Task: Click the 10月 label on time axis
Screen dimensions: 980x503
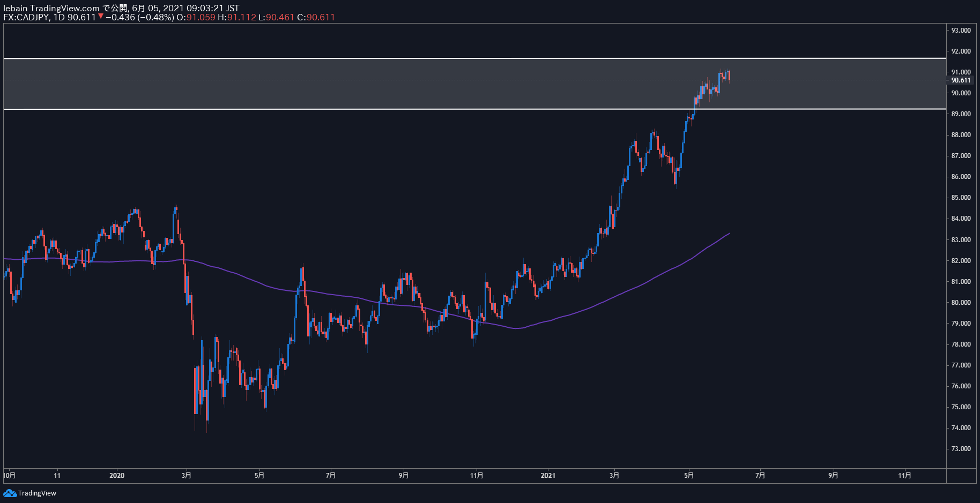Action: tap(10, 476)
